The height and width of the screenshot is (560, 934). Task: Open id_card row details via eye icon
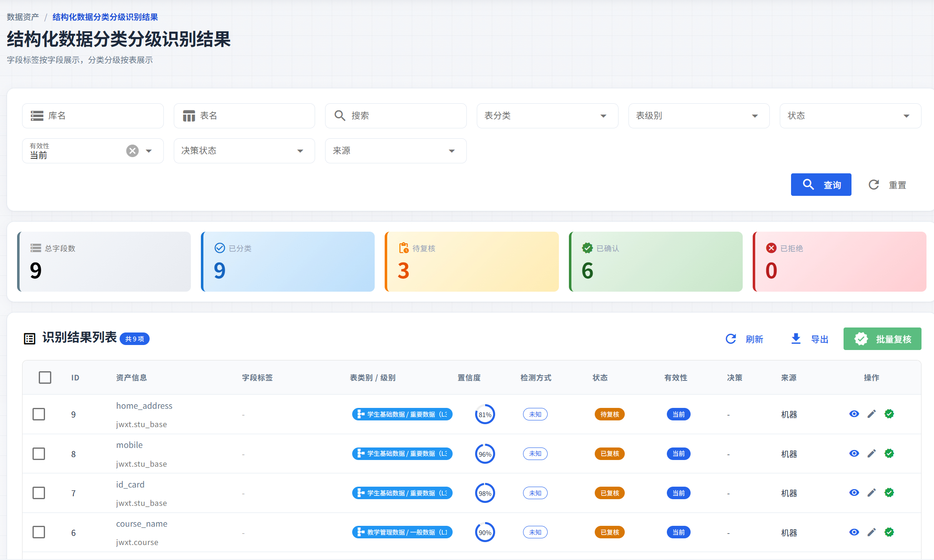tap(854, 492)
